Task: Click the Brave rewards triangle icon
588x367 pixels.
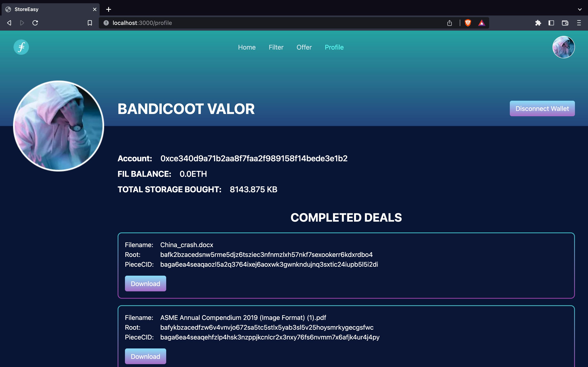Action: click(x=481, y=22)
